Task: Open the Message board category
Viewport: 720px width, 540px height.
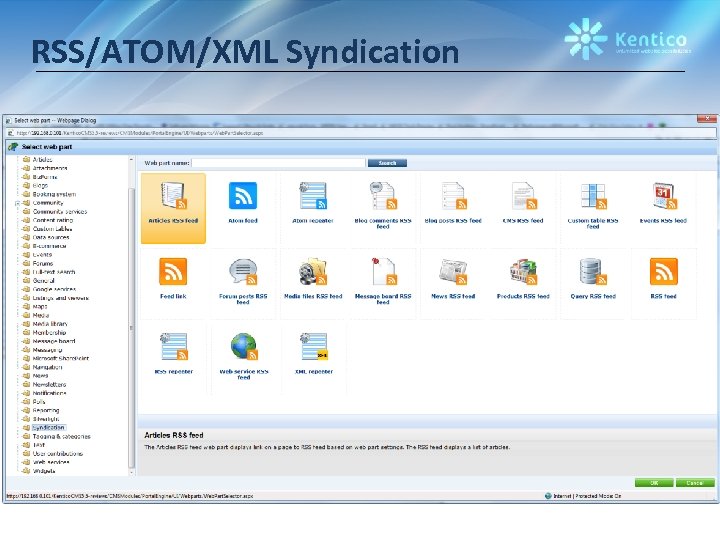Action: [54, 341]
